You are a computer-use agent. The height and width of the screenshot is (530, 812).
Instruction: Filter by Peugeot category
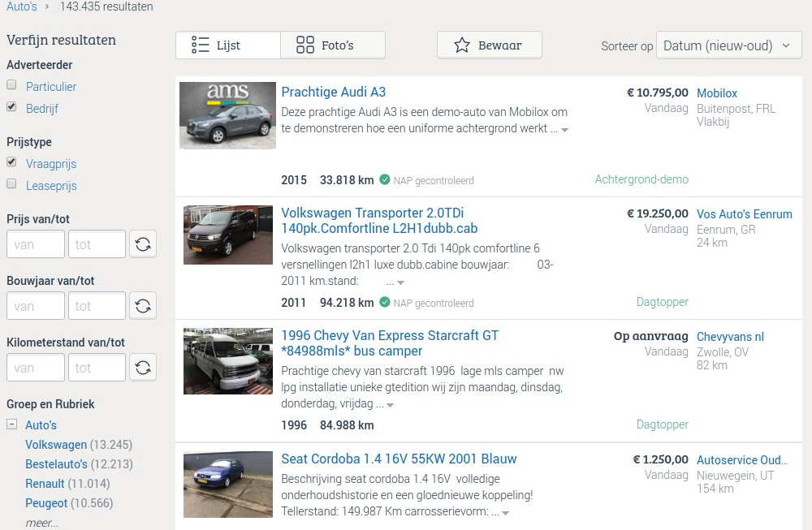click(46, 503)
